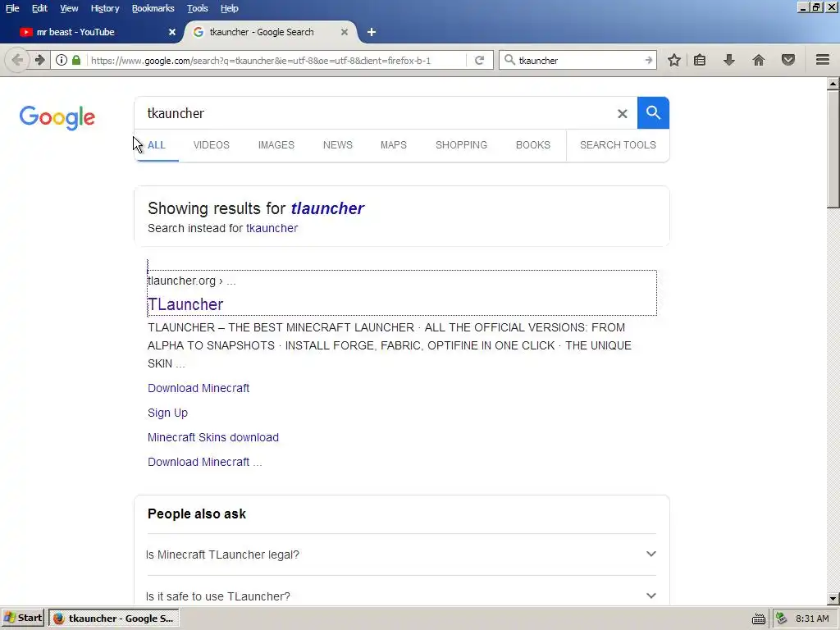Screen dimensions: 840x630
Task: Open the History menu
Action: click(x=105, y=8)
